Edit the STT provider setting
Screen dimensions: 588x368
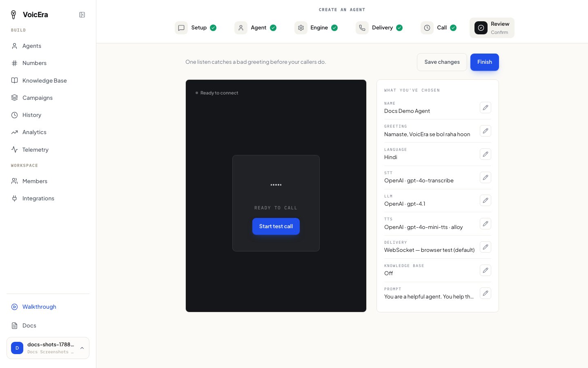(486, 177)
